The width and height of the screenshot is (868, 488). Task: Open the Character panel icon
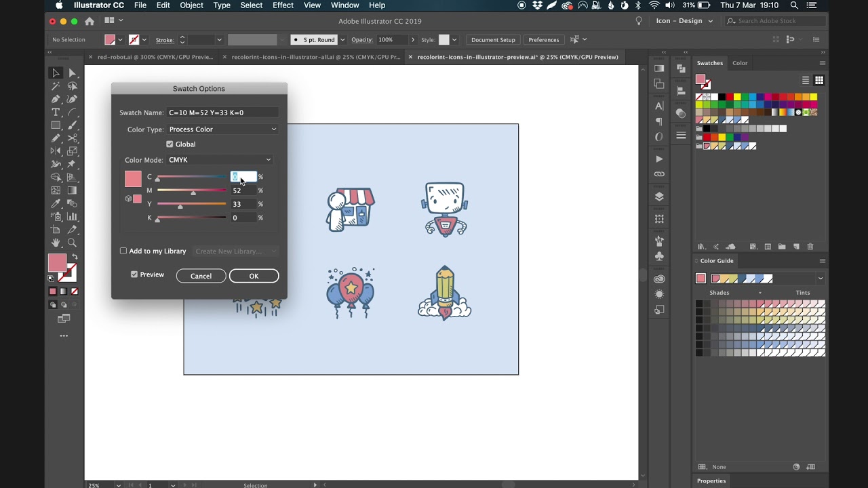[x=659, y=106]
